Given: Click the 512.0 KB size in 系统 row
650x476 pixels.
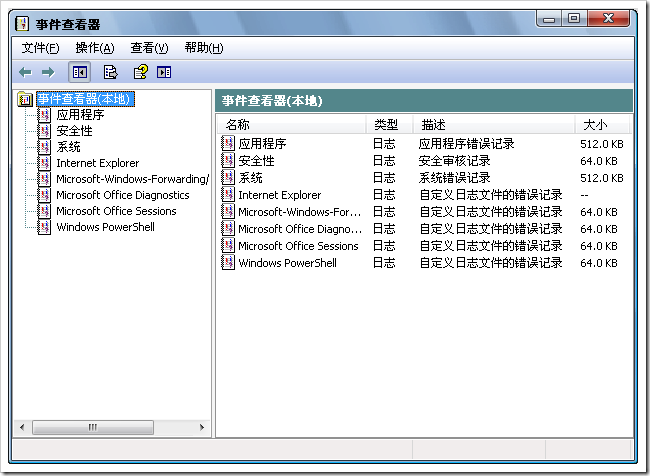Looking at the screenshot, I should click(x=602, y=178).
